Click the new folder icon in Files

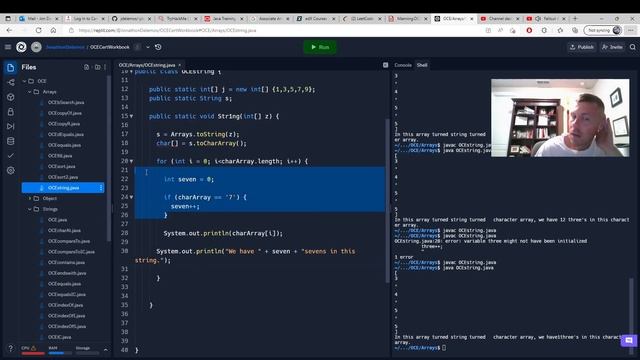[97, 67]
